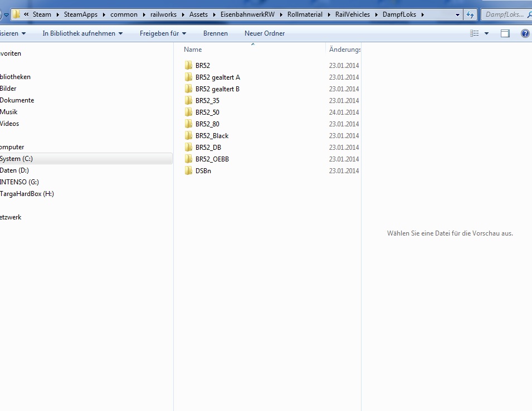
Task: Expand subfolders arrow after DampfLoks
Action: [x=422, y=14]
